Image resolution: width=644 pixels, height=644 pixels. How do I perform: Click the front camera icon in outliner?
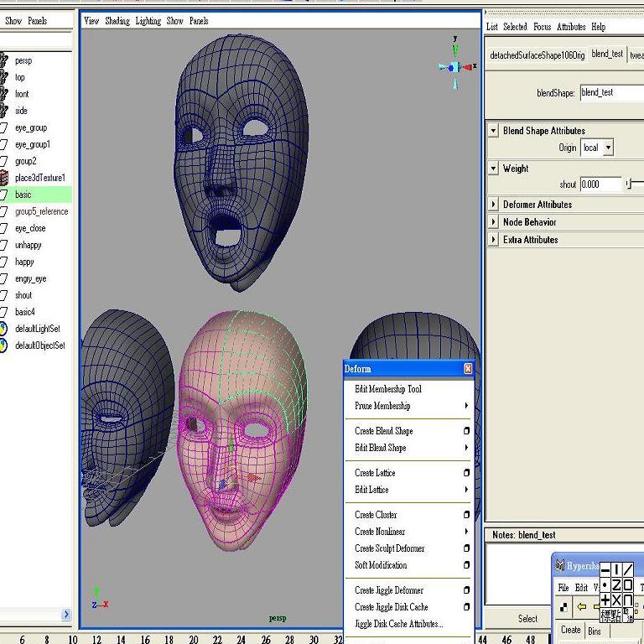[3, 94]
